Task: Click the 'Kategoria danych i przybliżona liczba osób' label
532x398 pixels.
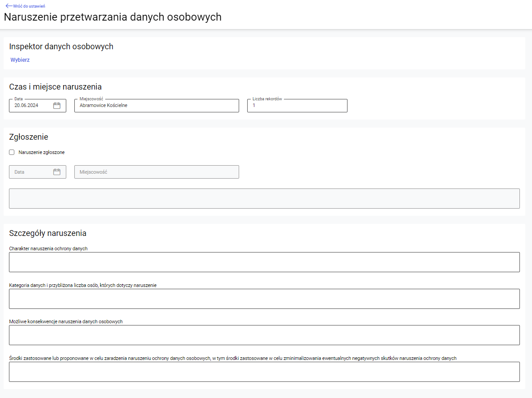Action: (83, 285)
